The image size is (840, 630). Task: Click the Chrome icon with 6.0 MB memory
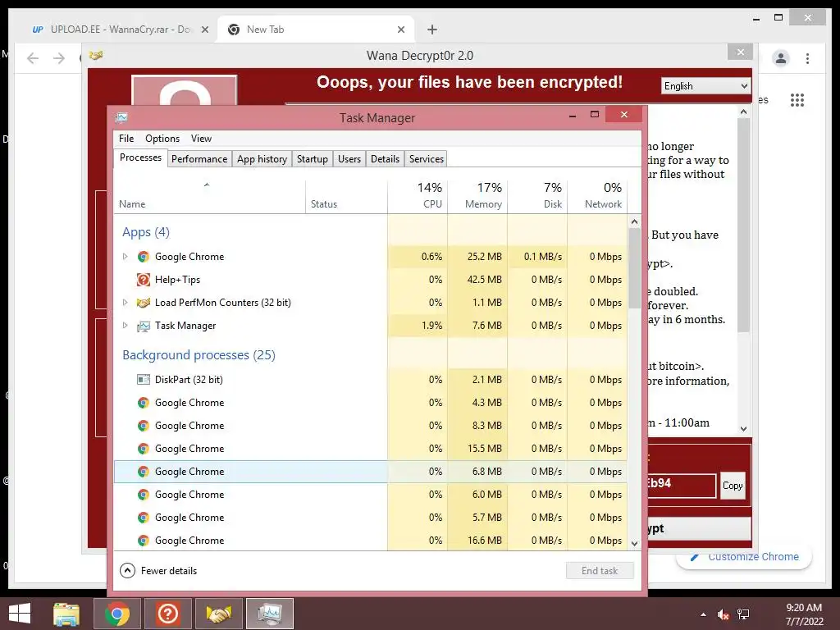pos(143,495)
